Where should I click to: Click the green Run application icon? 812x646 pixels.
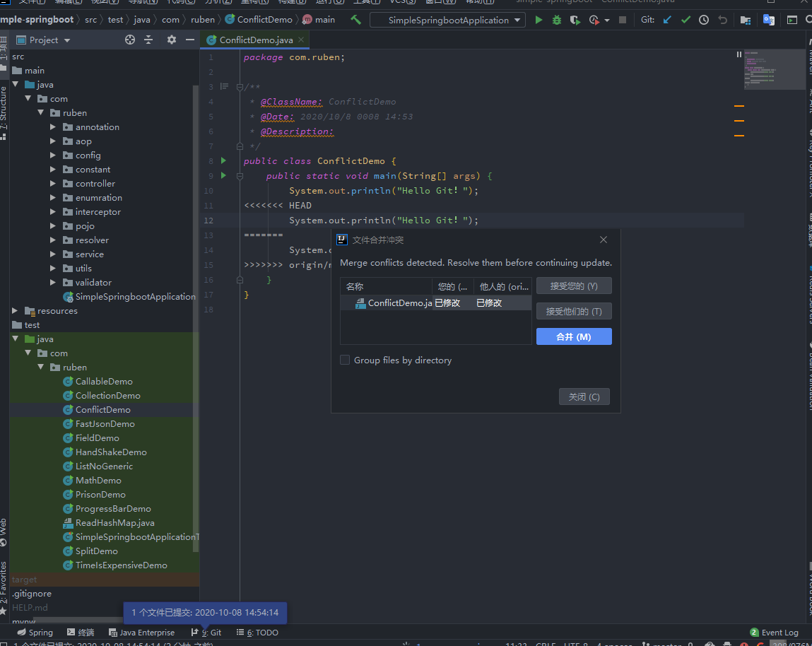pos(539,20)
